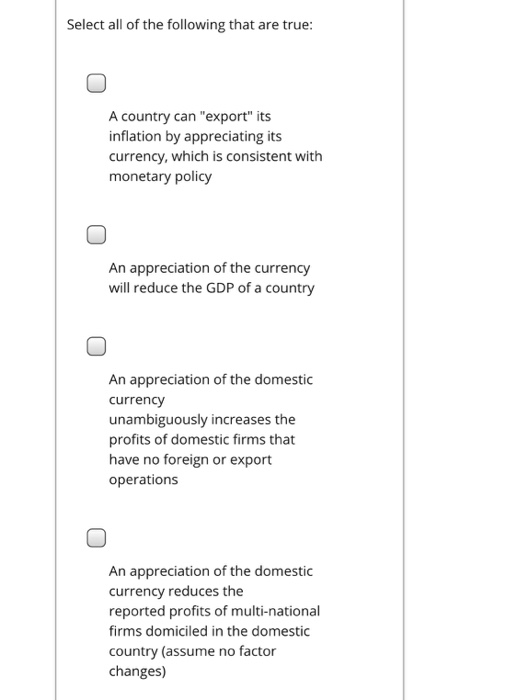Click the "inflation by appreciating its" line
The width and height of the screenshot is (517, 700).
coord(195,136)
